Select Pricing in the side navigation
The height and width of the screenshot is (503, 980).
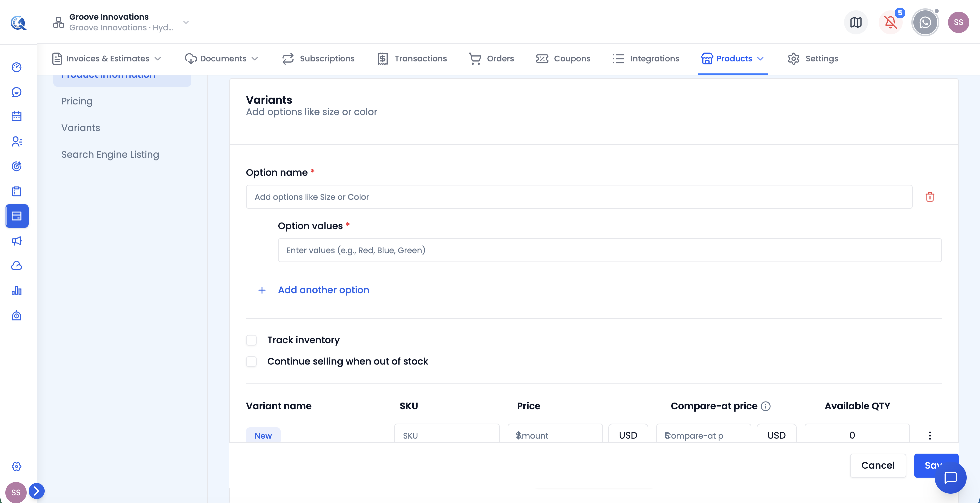[77, 101]
